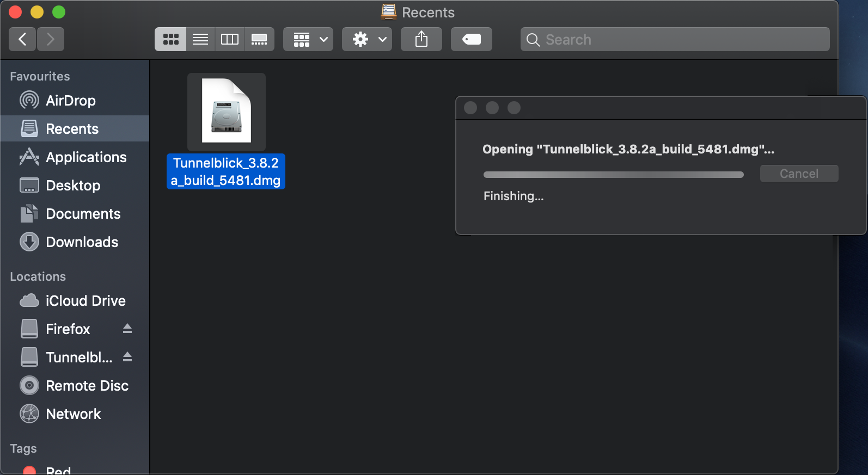Switch to gallery view

(259, 39)
